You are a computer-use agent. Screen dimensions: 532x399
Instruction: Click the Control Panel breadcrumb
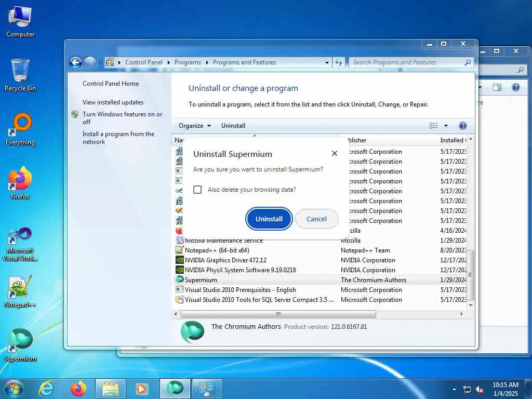click(143, 62)
